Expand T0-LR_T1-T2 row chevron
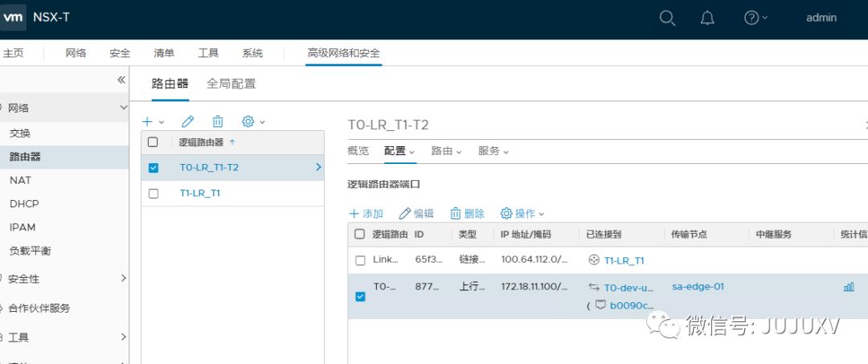868x364 pixels. tap(318, 167)
